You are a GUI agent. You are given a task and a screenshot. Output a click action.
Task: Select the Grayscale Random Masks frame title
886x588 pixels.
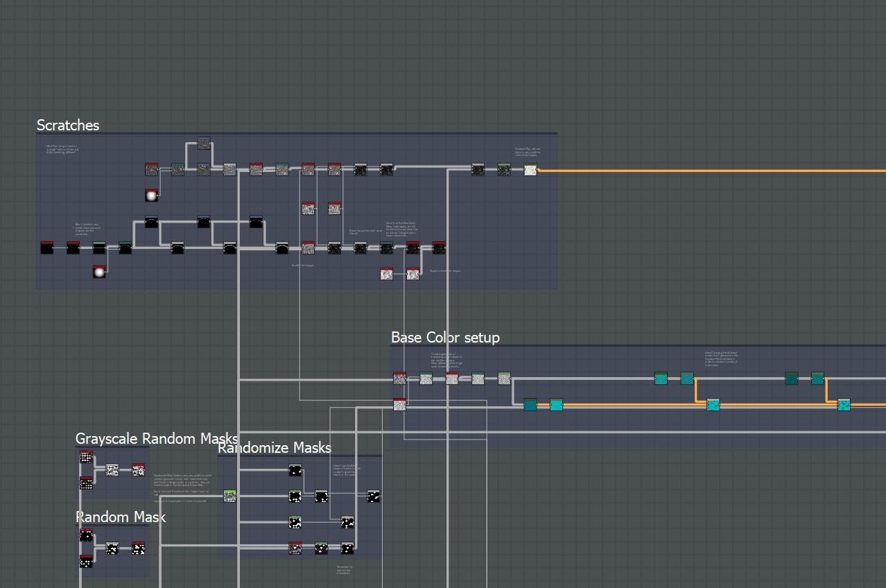157,438
